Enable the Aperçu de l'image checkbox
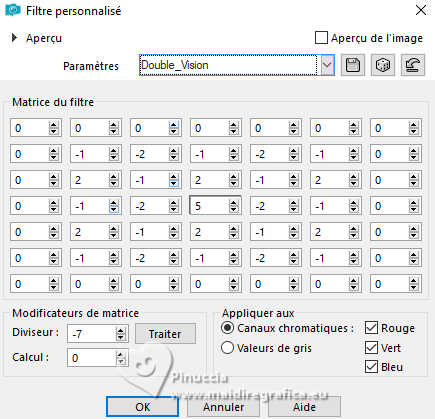Image resolution: width=435 pixels, height=419 pixels. pyautogui.click(x=321, y=38)
